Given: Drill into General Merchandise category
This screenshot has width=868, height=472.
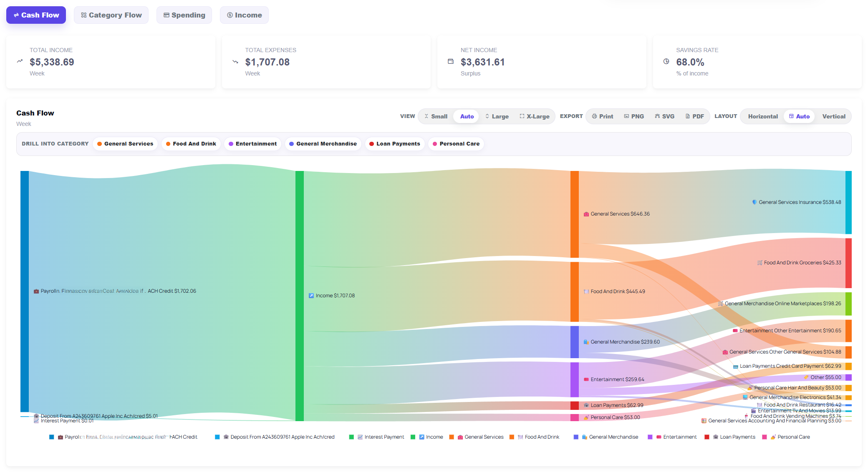Looking at the screenshot, I should pos(323,144).
